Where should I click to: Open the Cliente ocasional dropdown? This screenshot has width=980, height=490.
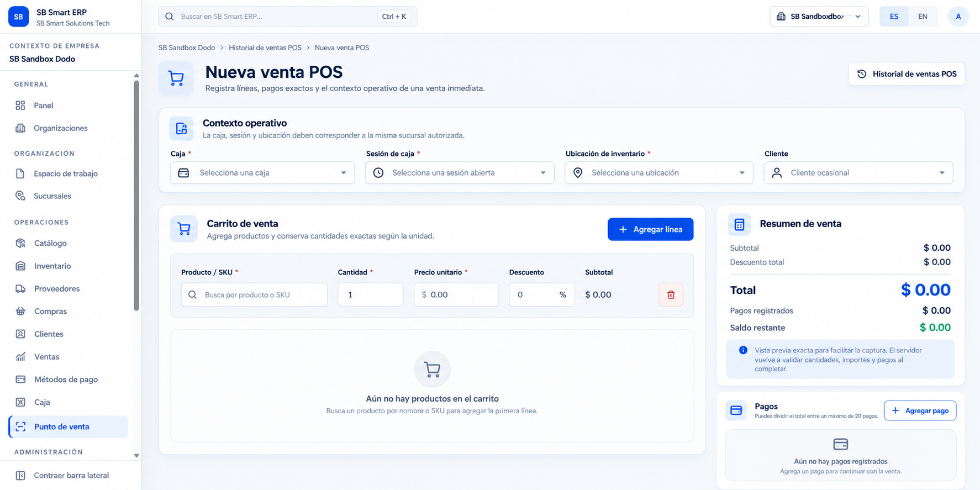858,173
